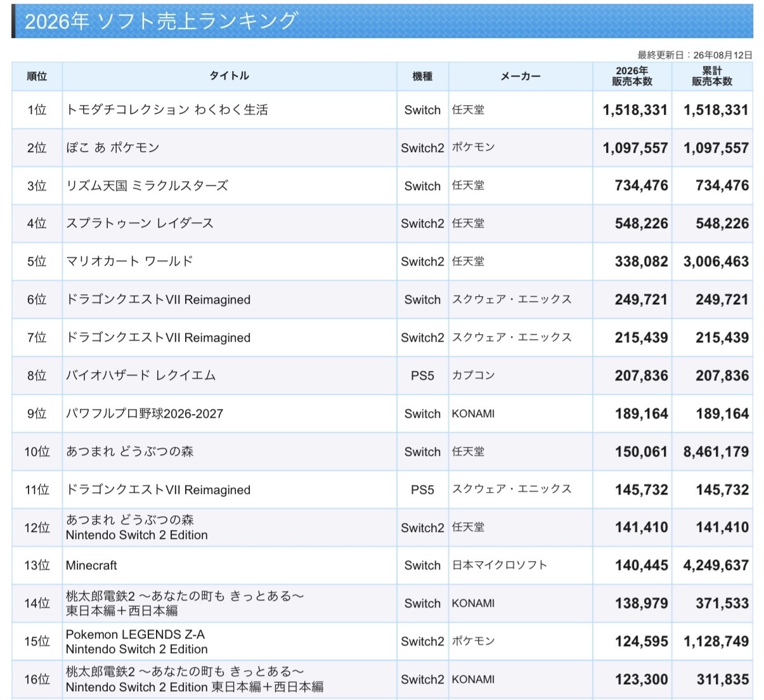Screen dimensions: 764x700
Task: Click スクウェア・エニックス in the 6位 row
Action: click(512, 299)
